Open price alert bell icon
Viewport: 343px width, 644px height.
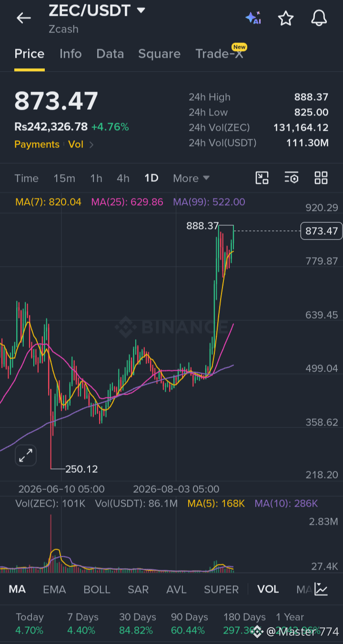pyautogui.click(x=319, y=18)
